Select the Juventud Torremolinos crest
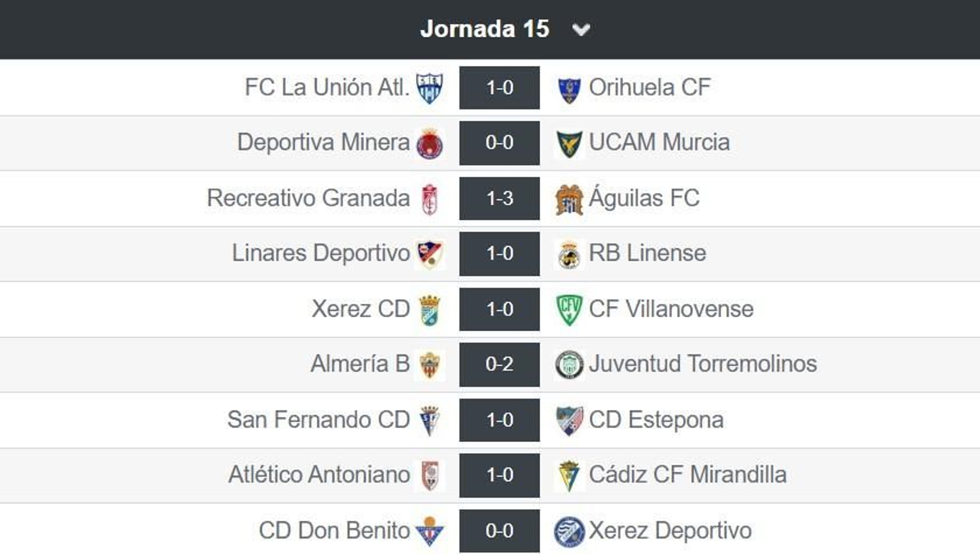The width and height of the screenshot is (980, 554). click(570, 364)
